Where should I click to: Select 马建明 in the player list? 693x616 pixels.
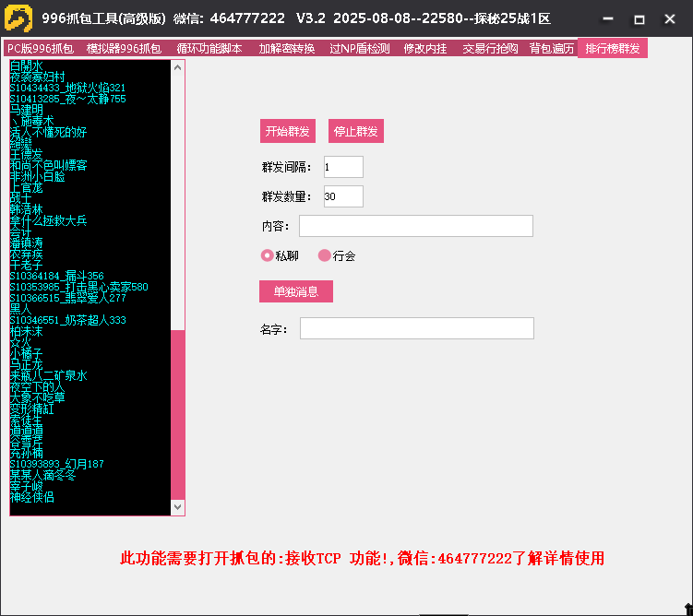click(x=27, y=110)
